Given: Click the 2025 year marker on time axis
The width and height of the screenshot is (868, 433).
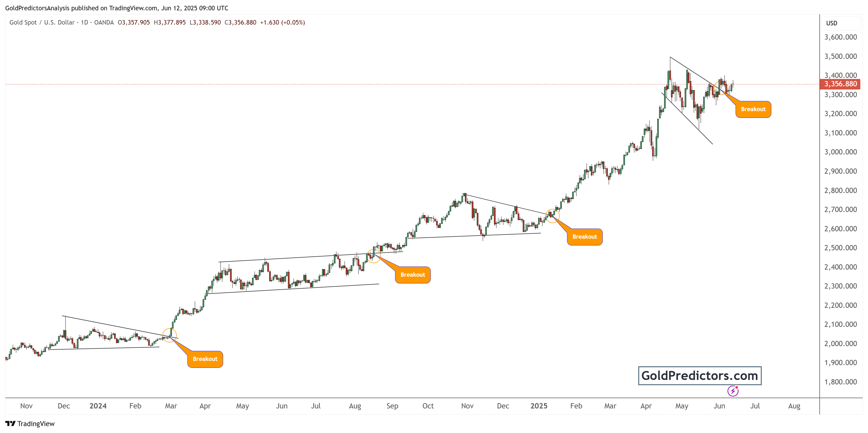Looking at the screenshot, I should coord(539,406).
